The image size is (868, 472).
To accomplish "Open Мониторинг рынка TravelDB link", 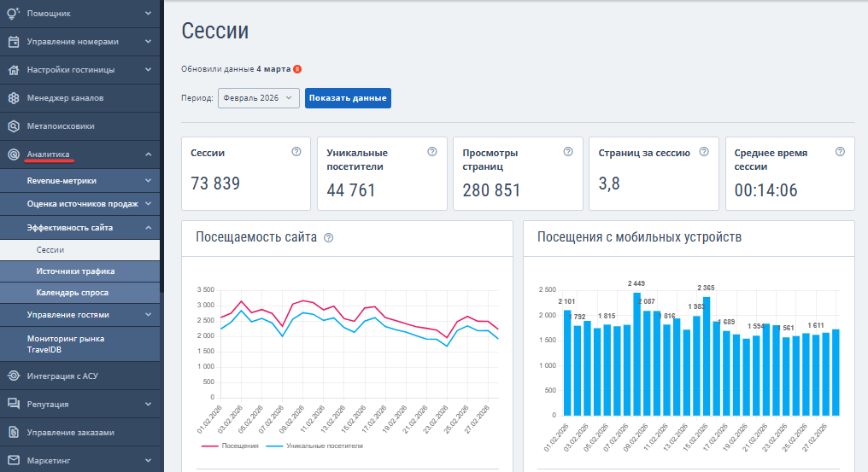I will [x=65, y=343].
